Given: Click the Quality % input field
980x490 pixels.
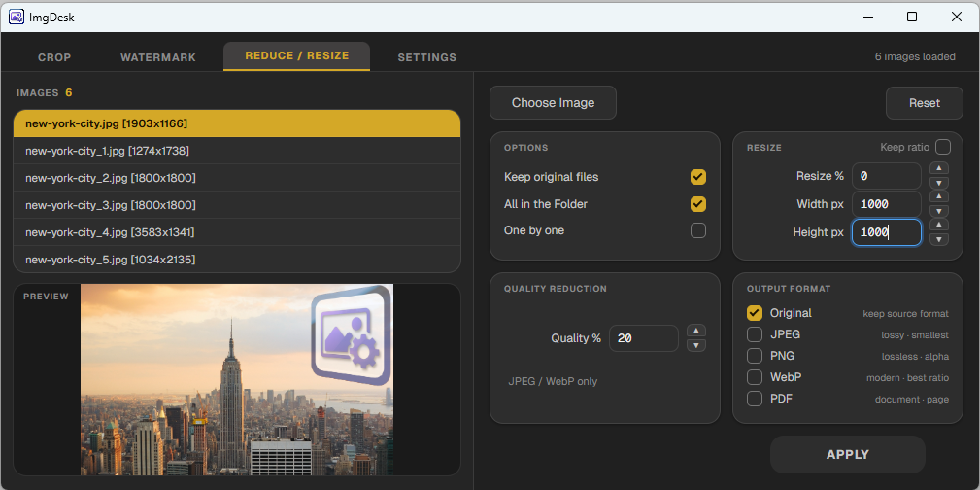Looking at the screenshot, I should [x=644, y=338].
